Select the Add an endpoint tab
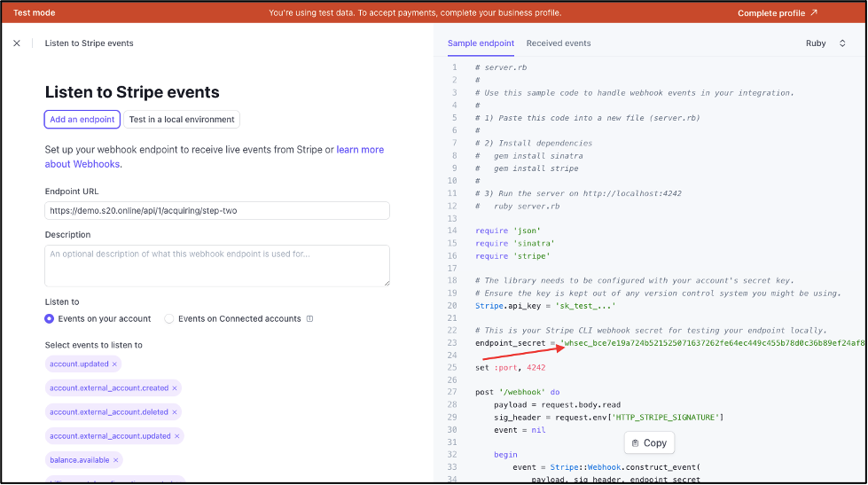The image size is (868, 485). point(82,120)
